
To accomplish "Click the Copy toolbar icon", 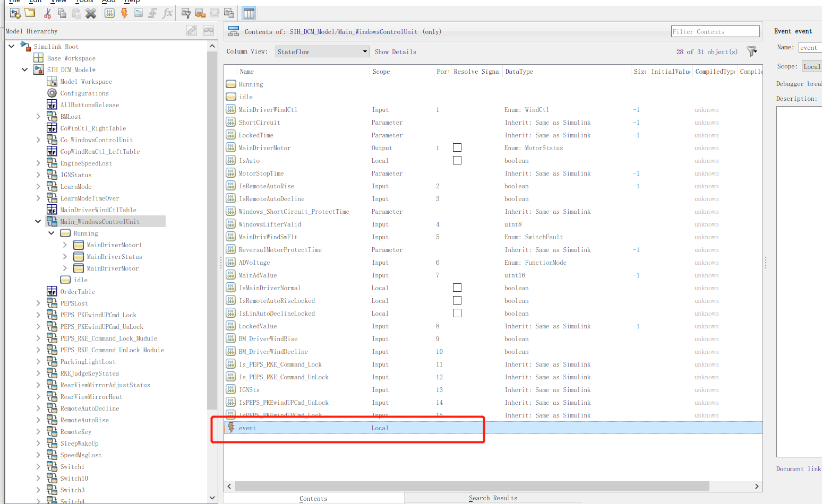I will click(62, 13).
